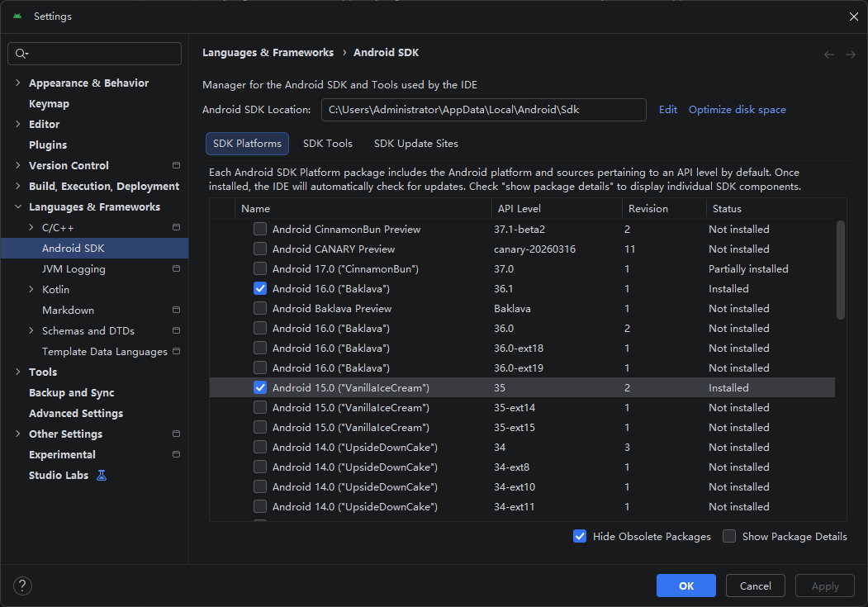Click the search magnifier icon in settings
The image size is (868, 607).
click(21, 54)
